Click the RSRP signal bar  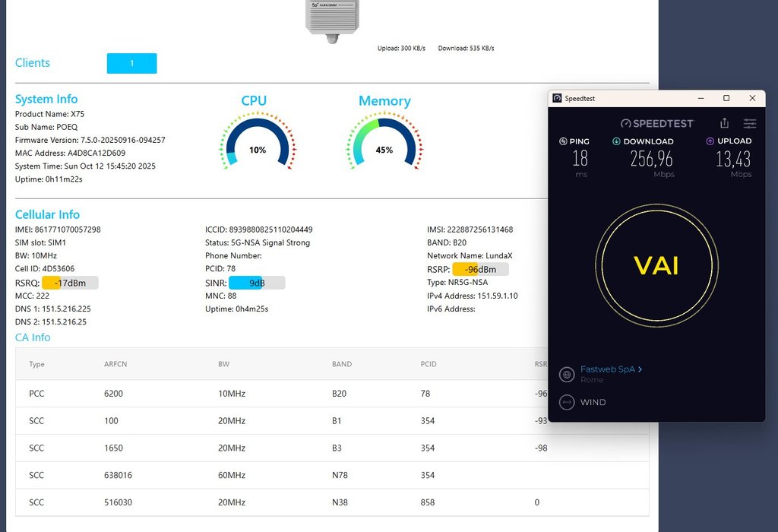click(480, 269)
